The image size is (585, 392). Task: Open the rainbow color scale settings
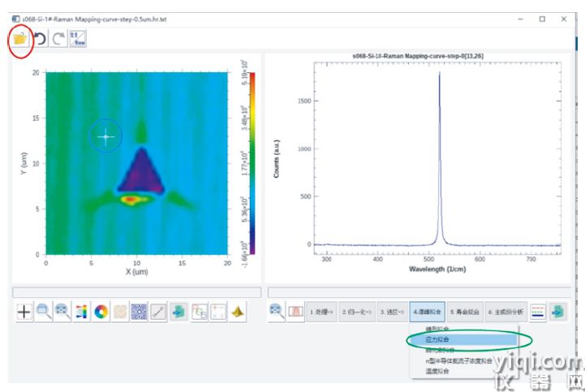pos(81,312)
